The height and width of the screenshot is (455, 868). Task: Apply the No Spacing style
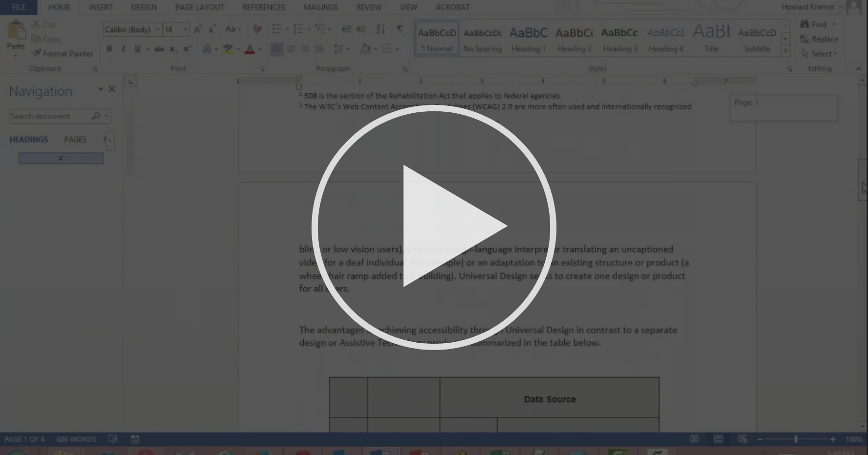point(482,39)
